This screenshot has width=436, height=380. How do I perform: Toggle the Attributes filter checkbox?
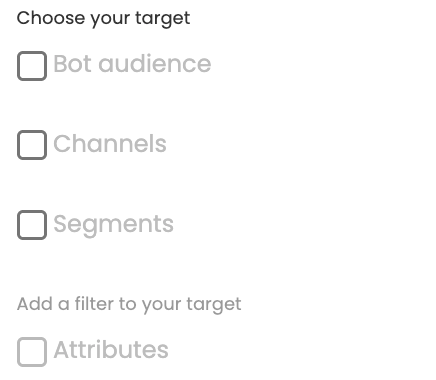click(32, 352)
